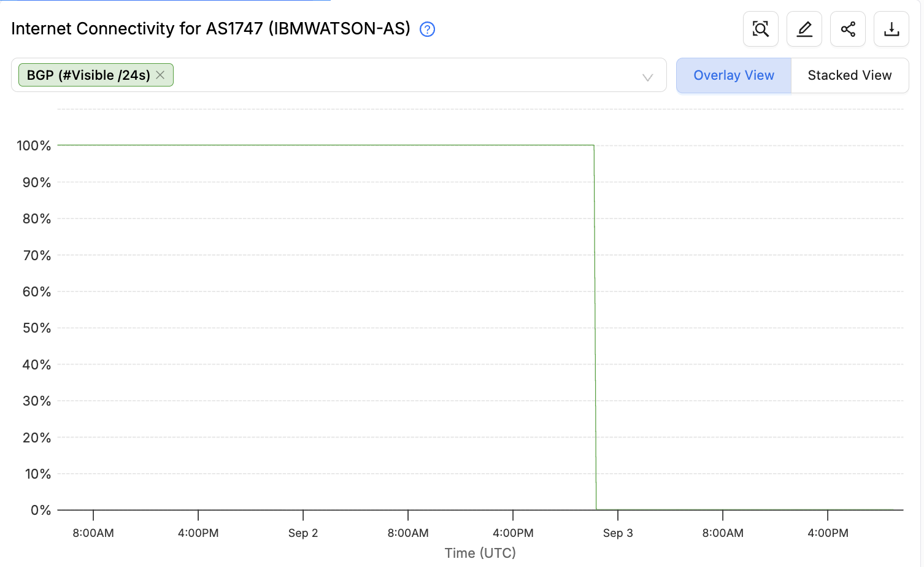924x567 pixels.
Task: Click the Sep 3 timeline tick label
Action: [x=618, y=533]
